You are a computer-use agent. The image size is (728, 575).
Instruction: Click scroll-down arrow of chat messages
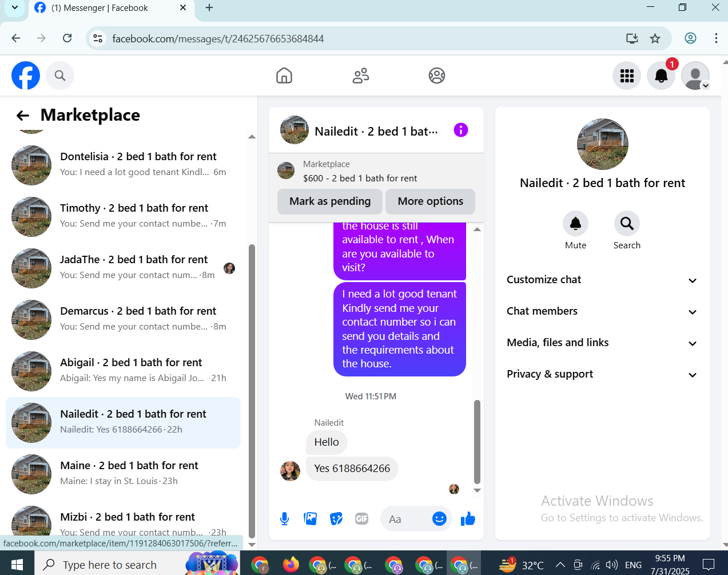click(x=477, y=490)
